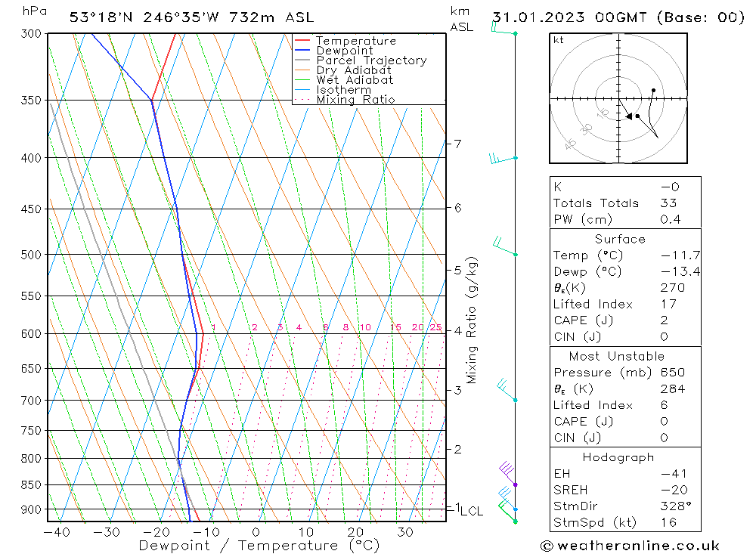The image size is (756, 554).
Task: Click the SREH value −20
Action: pos(674,490)
